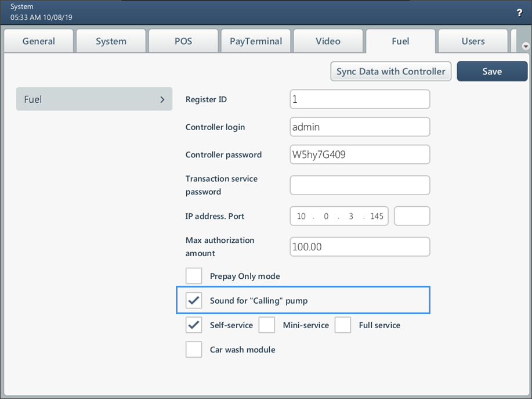The image size is (532, 399).
Task: Open the Fuel sidebar section
Action: click(x=94, y=99)
